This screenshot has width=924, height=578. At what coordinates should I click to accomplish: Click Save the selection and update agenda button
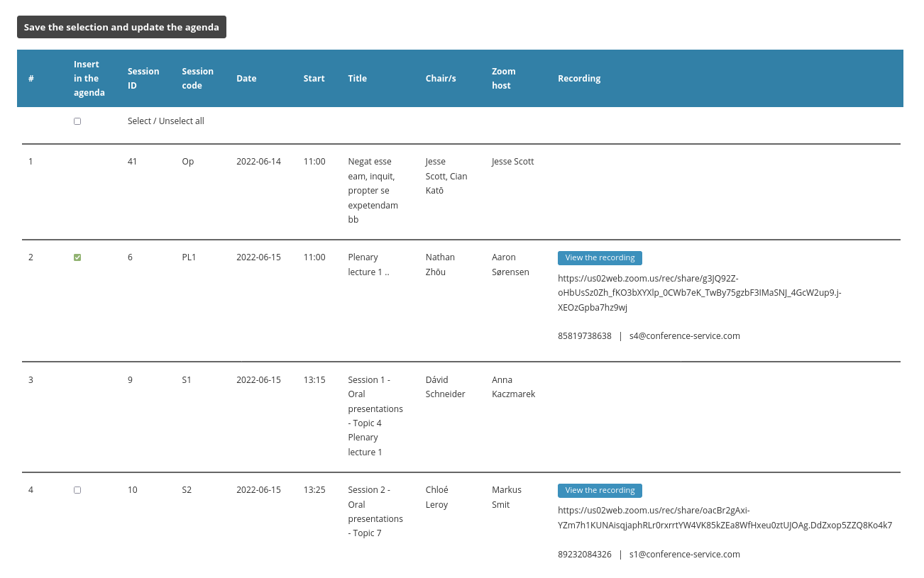[121, 27]
